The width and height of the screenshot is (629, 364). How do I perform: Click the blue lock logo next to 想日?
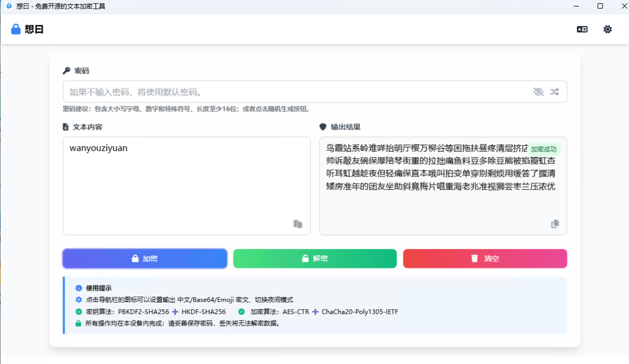16,29
